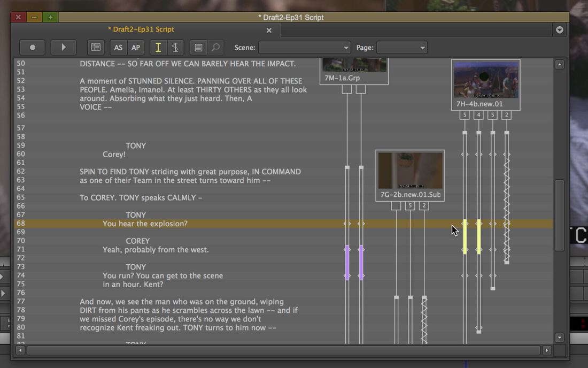Open the pane menu chevron at top right
This screenshot has height=368, width=588.
tap(559, 30)
